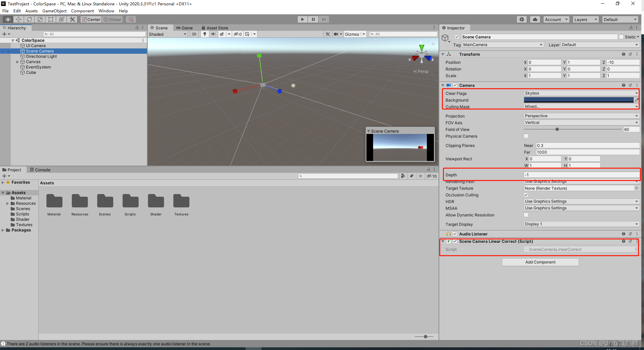The image size is (644, 350).
Task: Open the Layers dropdown button
Action: coord(586,19)
